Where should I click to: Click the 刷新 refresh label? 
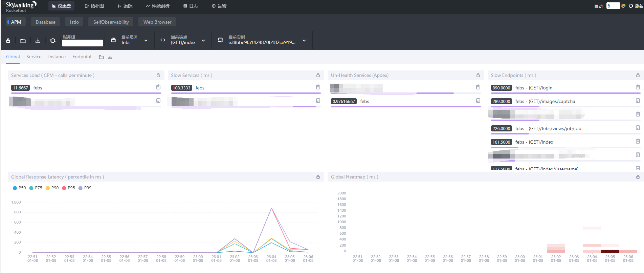pos(639,6)
